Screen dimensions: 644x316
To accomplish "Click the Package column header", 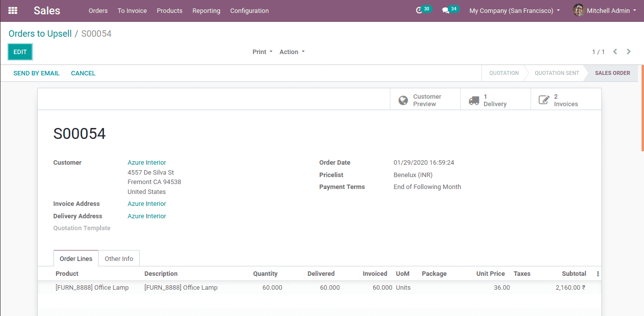I will pos(434,274).
